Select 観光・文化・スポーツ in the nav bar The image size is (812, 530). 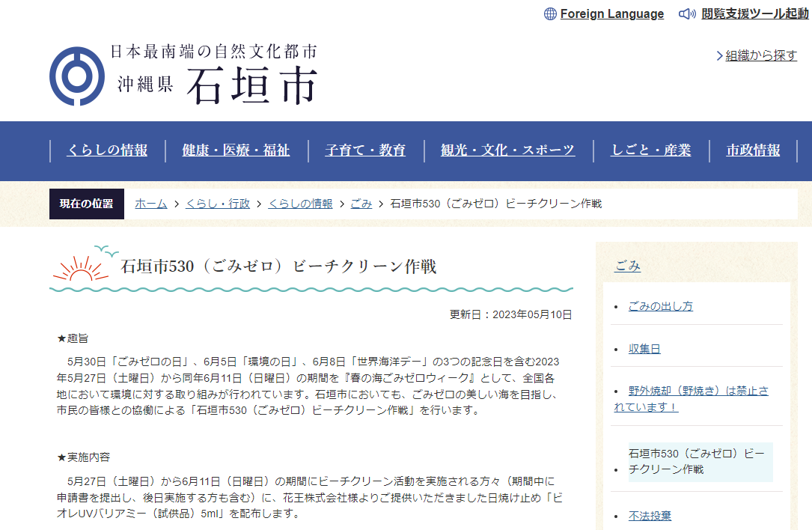[507, 150]
